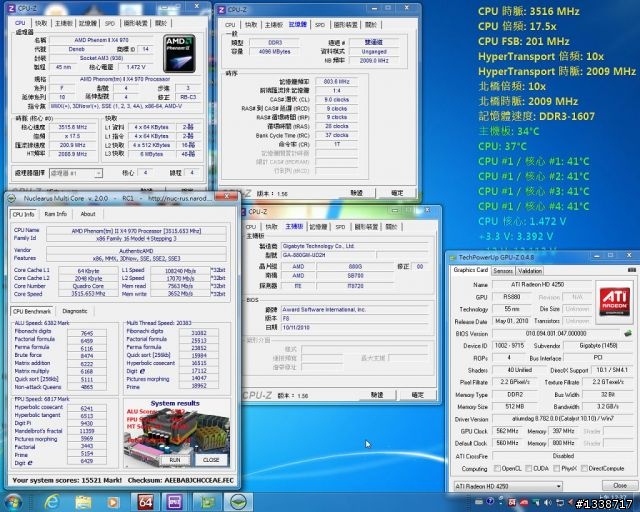
Task: Switch to the Sensors tab in GPU-Z
Action: [503, 271]
